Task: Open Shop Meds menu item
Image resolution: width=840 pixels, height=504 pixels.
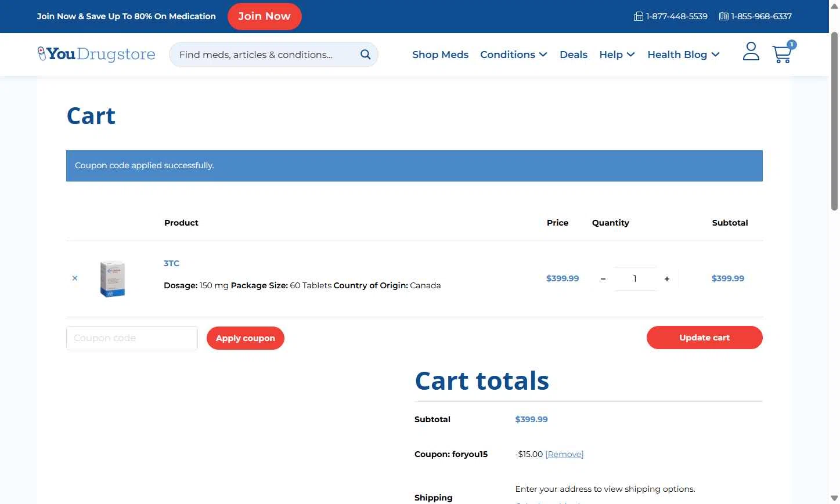Action: pos(440,55)
